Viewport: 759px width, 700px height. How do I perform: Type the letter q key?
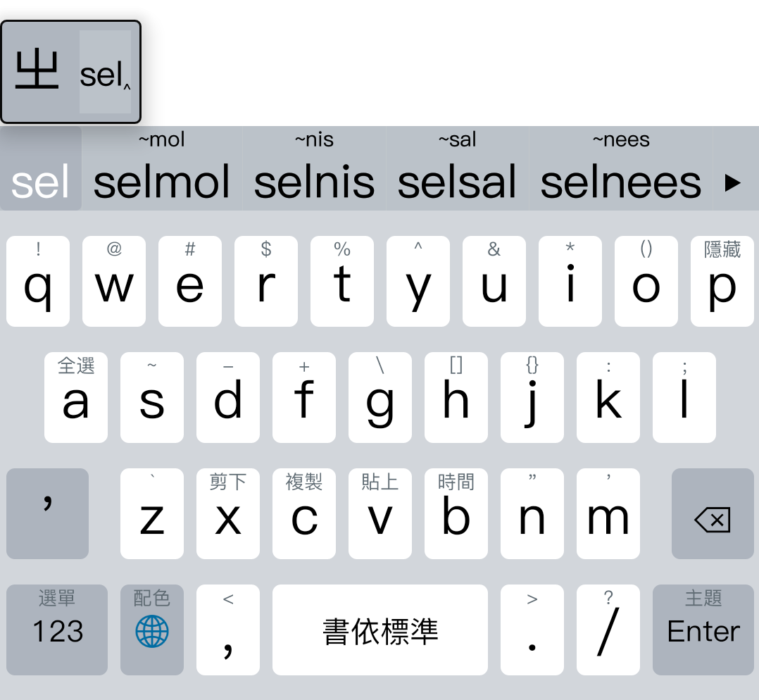(x=38, y=281)
